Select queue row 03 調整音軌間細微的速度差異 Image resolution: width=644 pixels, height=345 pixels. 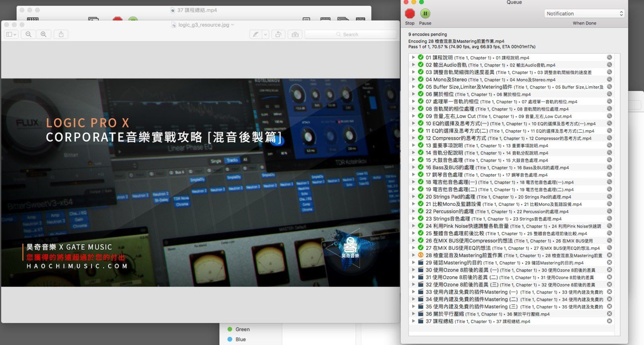pos(512,72)
